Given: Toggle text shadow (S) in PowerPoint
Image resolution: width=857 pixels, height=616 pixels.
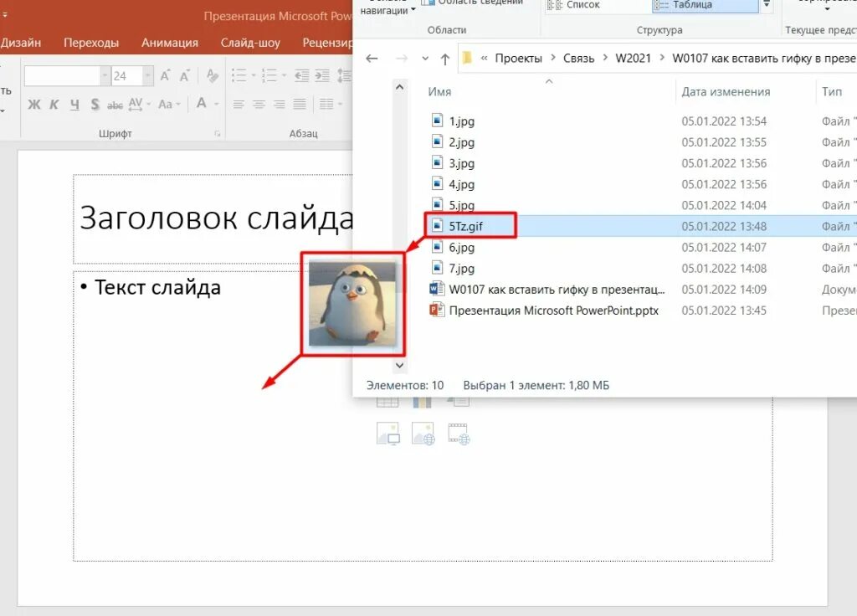Looking at the screenshot, I should pos(95,104).
